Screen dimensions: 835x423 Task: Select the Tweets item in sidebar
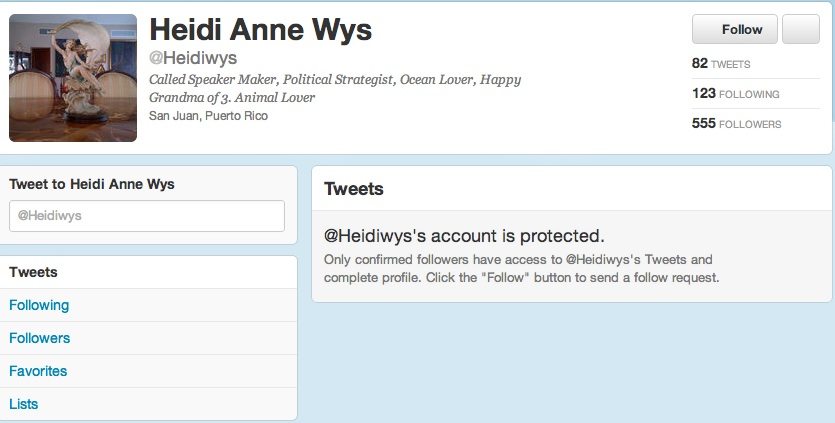pyautogui.click(x=148, y=272)
